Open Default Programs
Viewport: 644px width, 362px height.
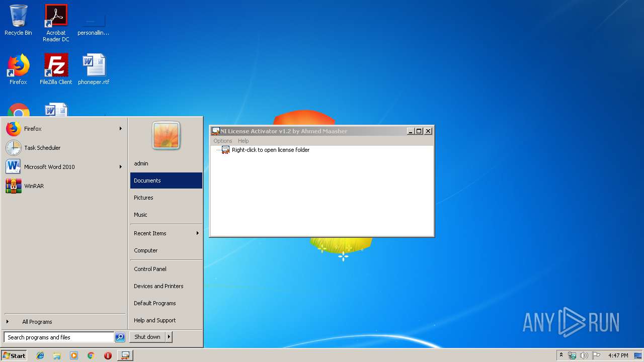166,303
